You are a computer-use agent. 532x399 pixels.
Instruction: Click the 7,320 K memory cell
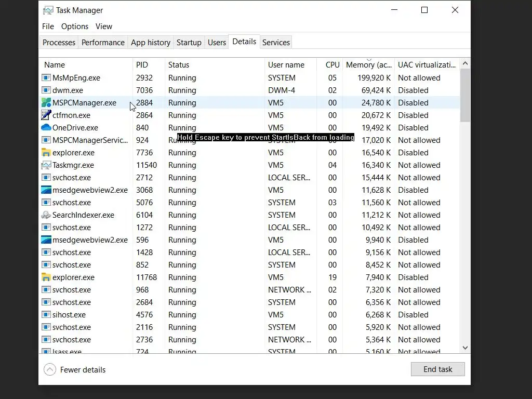pyautogui.click(x=378, y=290)
